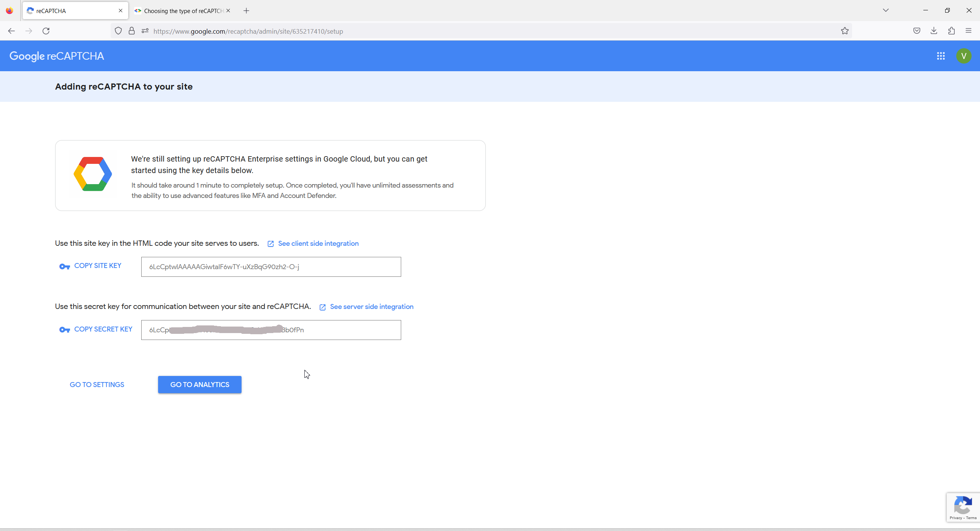This screenshot has width=980, height=531.
Task: Click COPY SITE KEY button
Action: pos(90,266)
